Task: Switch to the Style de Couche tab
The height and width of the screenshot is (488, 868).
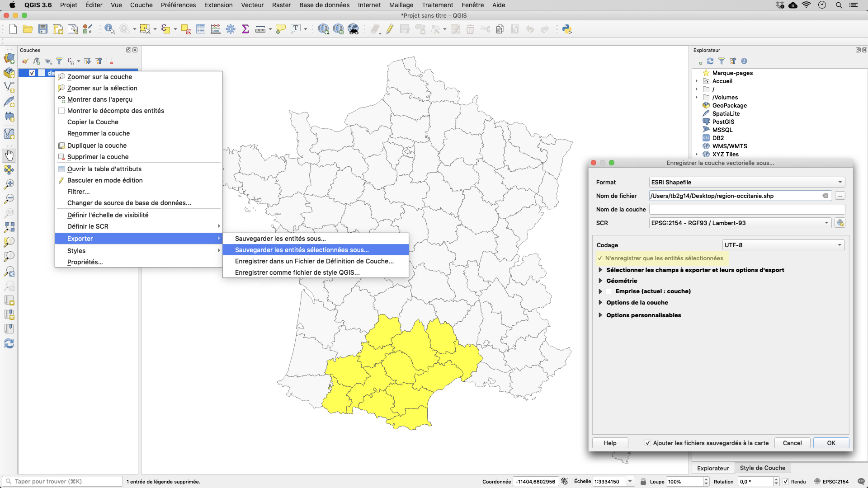Action: [x=762, y=468]
